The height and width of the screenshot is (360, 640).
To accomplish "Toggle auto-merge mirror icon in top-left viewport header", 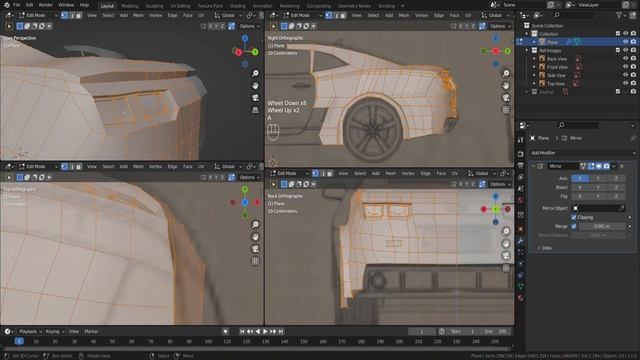I will tap(231, 26).
